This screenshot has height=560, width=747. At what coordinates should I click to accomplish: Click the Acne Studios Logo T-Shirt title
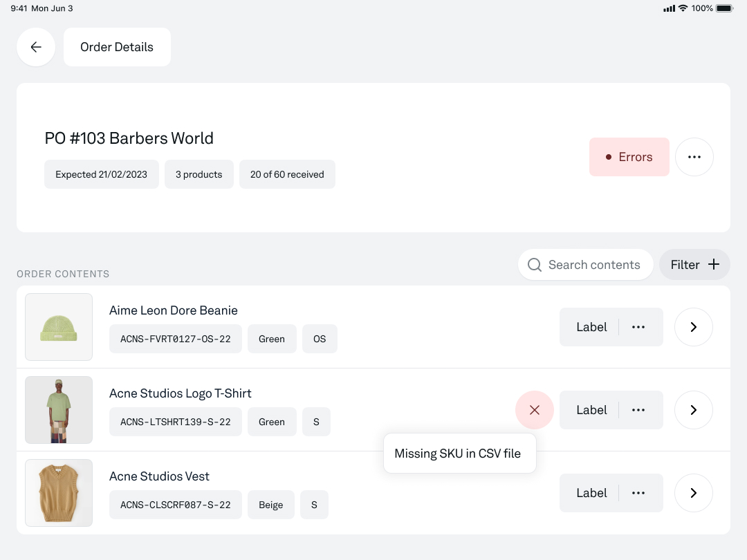click(180, 393)
